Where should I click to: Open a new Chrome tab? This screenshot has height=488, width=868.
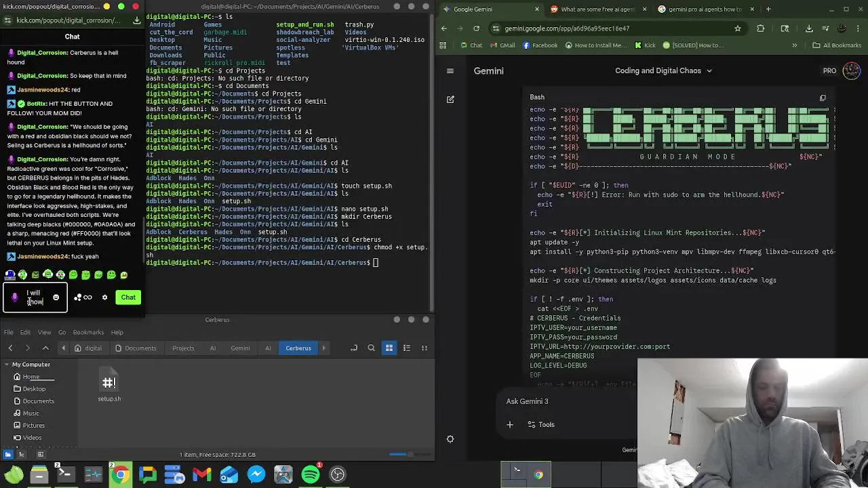pyautogui.click(x=768, y=9)
